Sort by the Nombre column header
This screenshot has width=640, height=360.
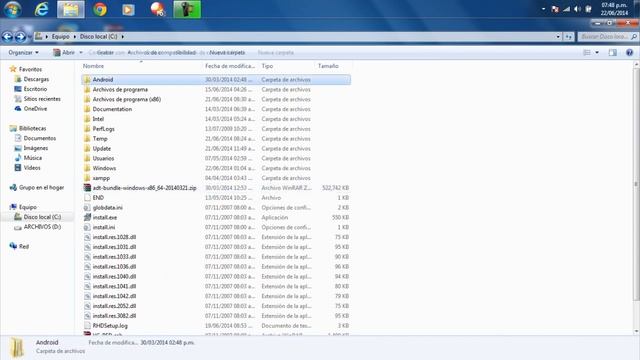141,66
